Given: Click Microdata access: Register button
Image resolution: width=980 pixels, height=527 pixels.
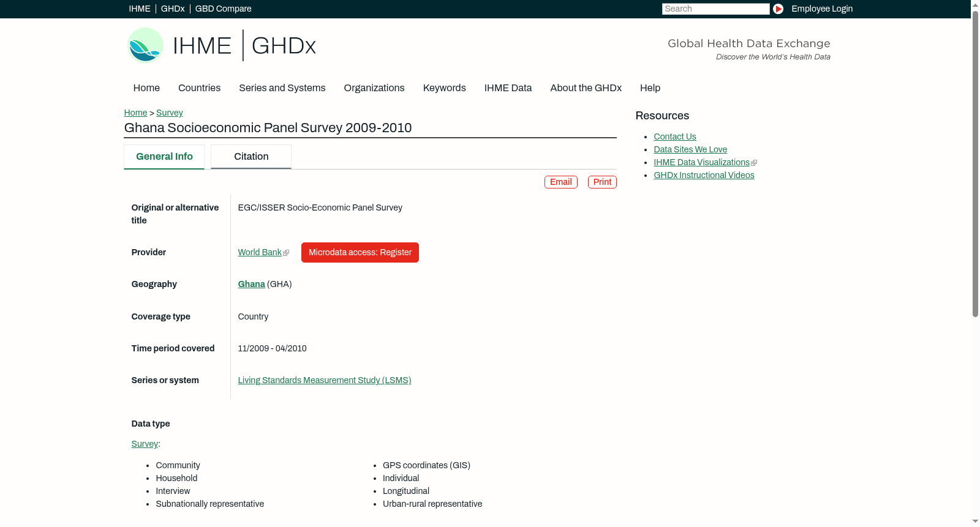Looking at the screenshot, I should [x=360, y=252].
